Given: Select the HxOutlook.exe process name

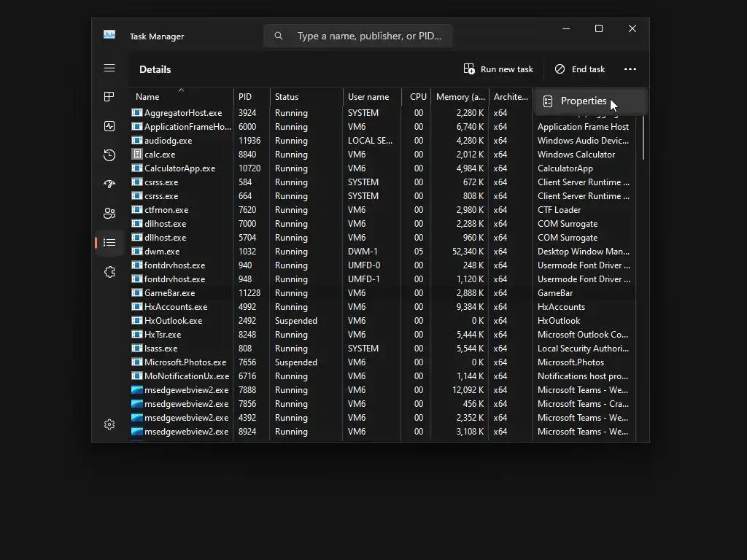Looking at the screenshot, I should point(173,321).
